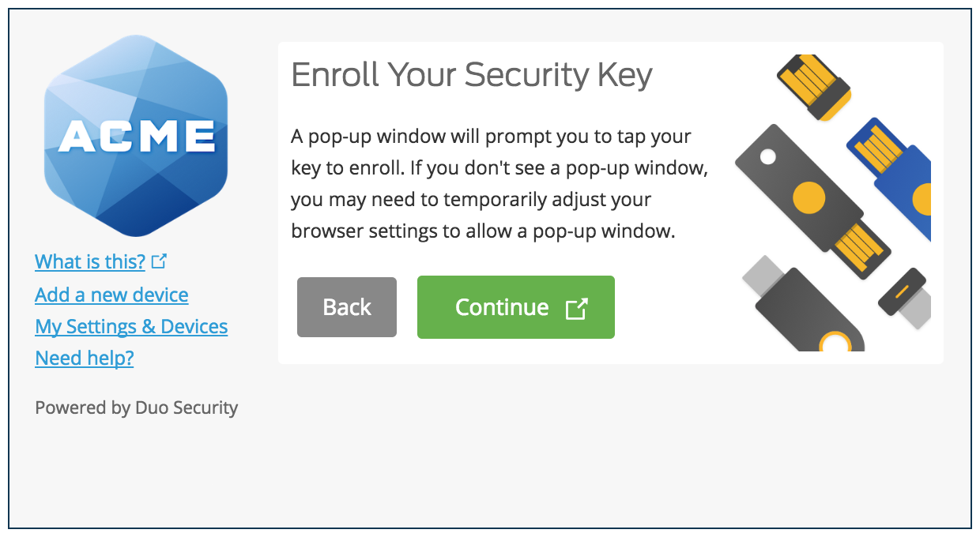Image resolution: width=980 pixels, height=537 pixels.
Task: Click the Powered by Duo Security text
Action: 137,407
